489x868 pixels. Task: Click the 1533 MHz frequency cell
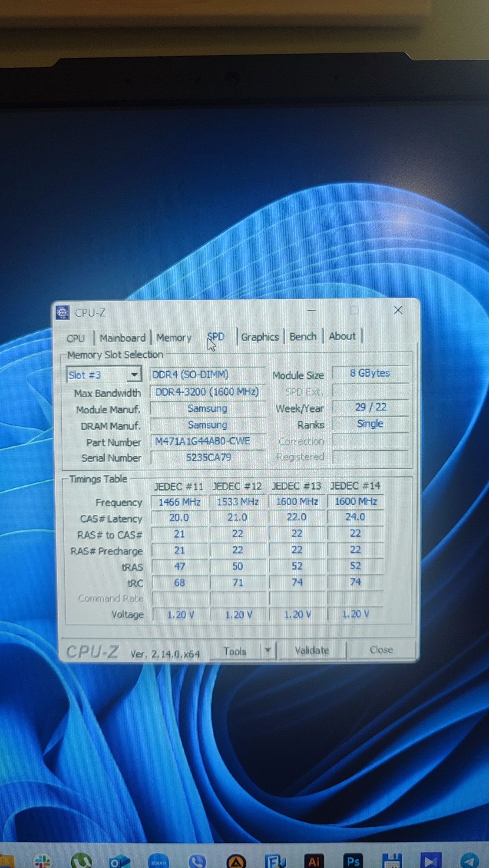pyautogui.click(x=238, y=502)
